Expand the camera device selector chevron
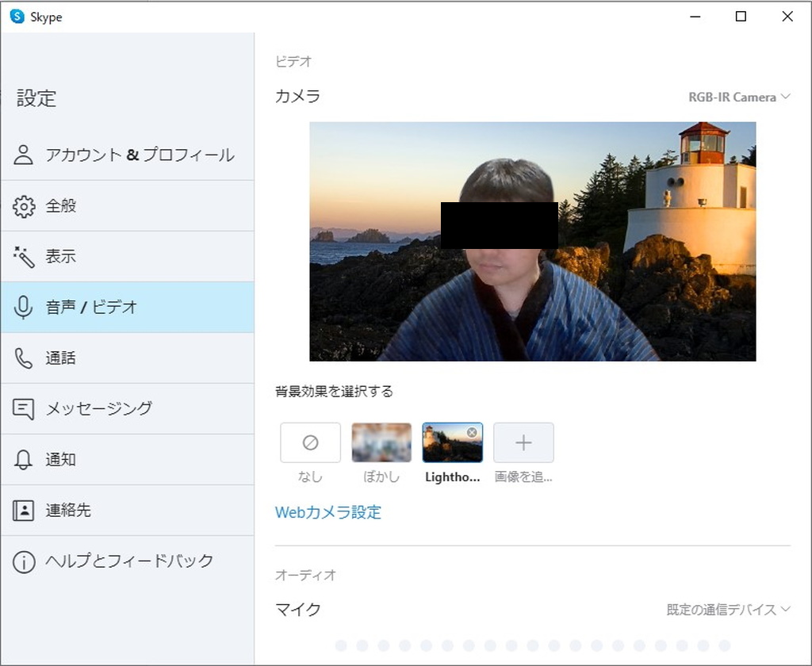 click(x=786, y=97)
